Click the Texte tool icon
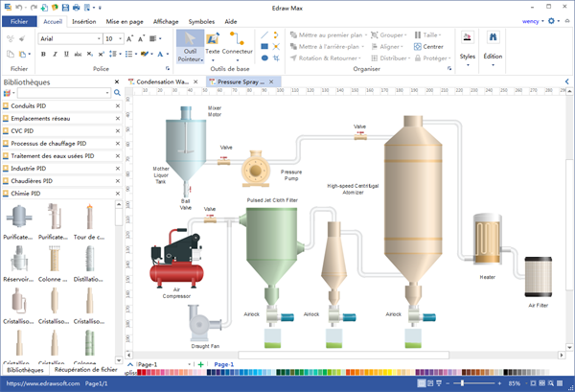The image size is (575, 392). pos(213,38)
